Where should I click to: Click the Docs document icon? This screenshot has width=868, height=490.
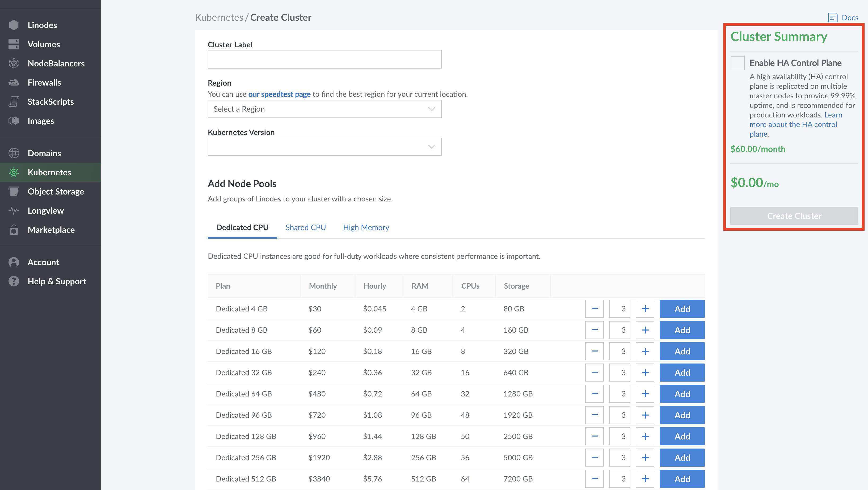832,18
